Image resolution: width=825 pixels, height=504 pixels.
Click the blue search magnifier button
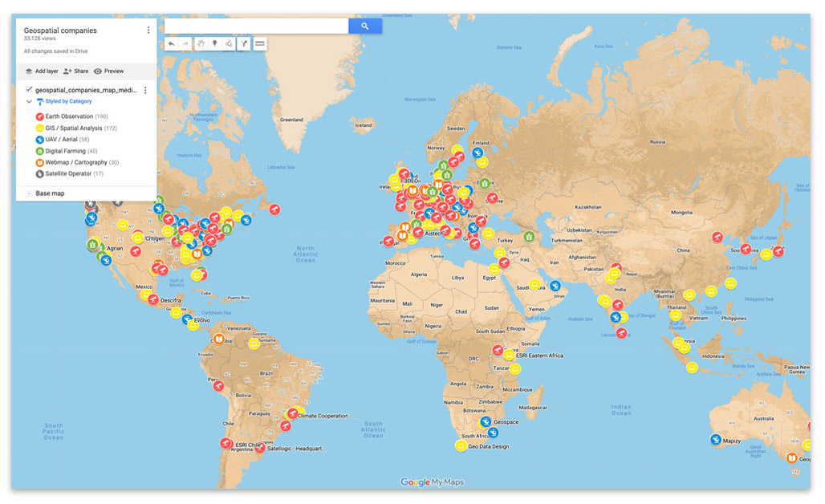(365, 26)
